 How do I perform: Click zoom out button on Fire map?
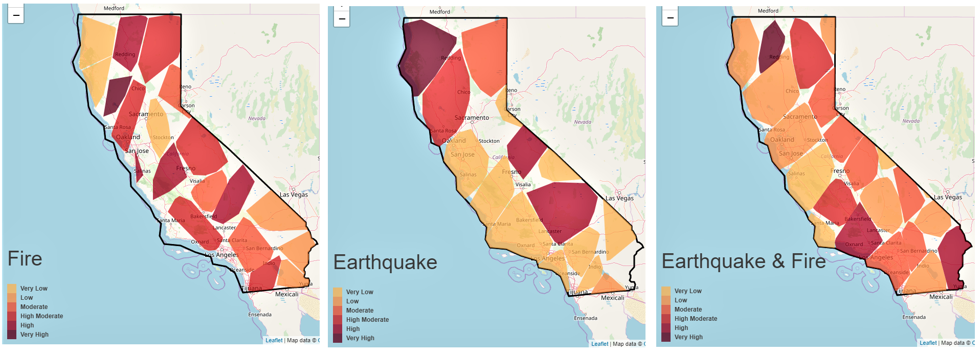coord(16,15)
